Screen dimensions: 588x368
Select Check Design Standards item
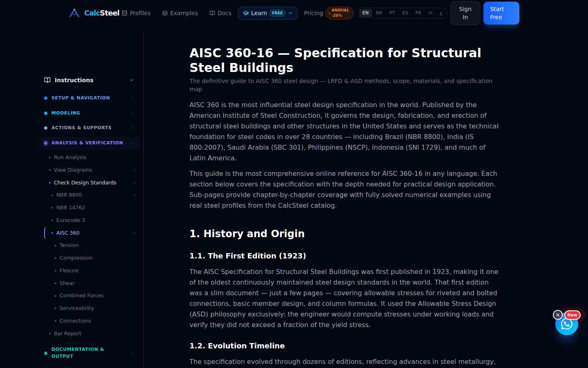click(85, 183)
